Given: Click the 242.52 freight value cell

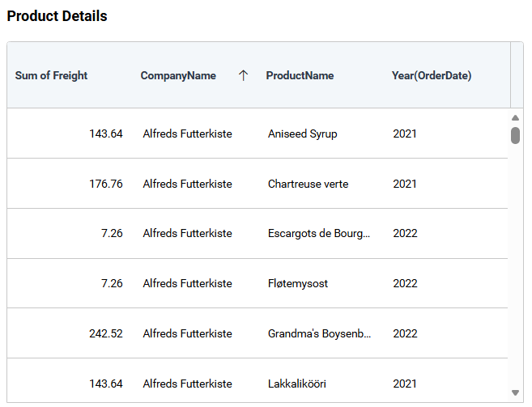Looking at the screenshot, I should [x=105, y=334].
